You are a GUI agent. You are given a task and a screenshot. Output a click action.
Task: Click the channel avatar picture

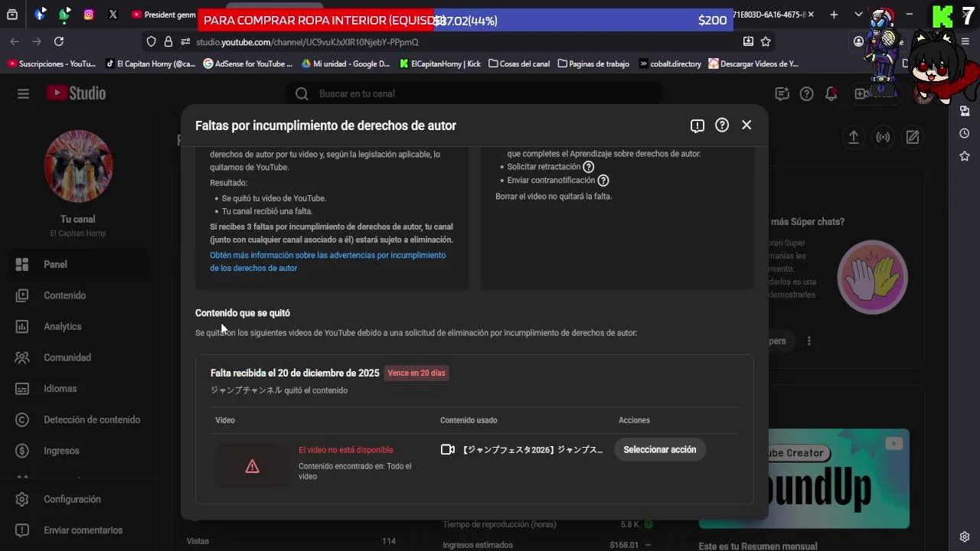pyautogui.click(x=78, y=165)
